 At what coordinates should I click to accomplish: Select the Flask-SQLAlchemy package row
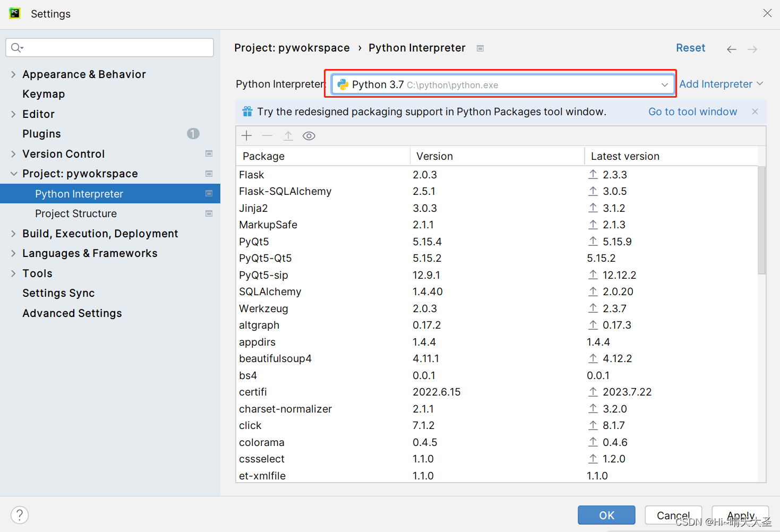coord(496,191)
